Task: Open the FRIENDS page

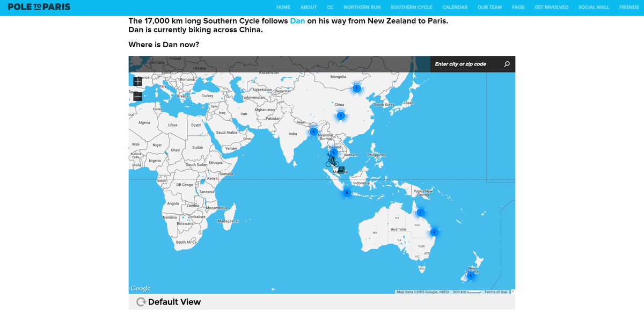Action: coord(629,8)
